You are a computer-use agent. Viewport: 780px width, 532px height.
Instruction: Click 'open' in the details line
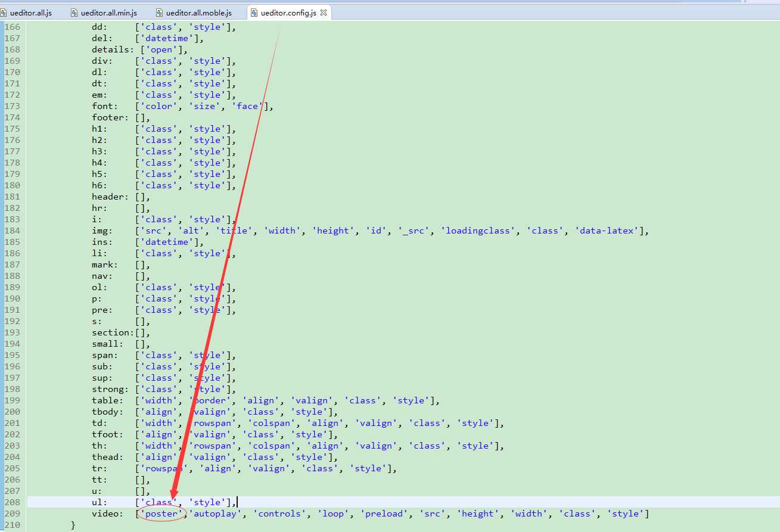(163, 49)
